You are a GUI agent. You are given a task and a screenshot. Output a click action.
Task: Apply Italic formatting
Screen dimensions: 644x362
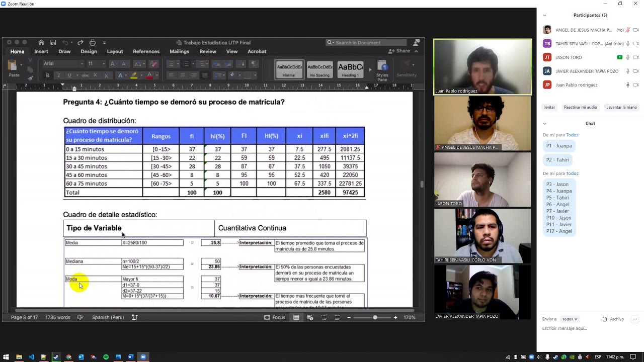(x=58, y=75)
